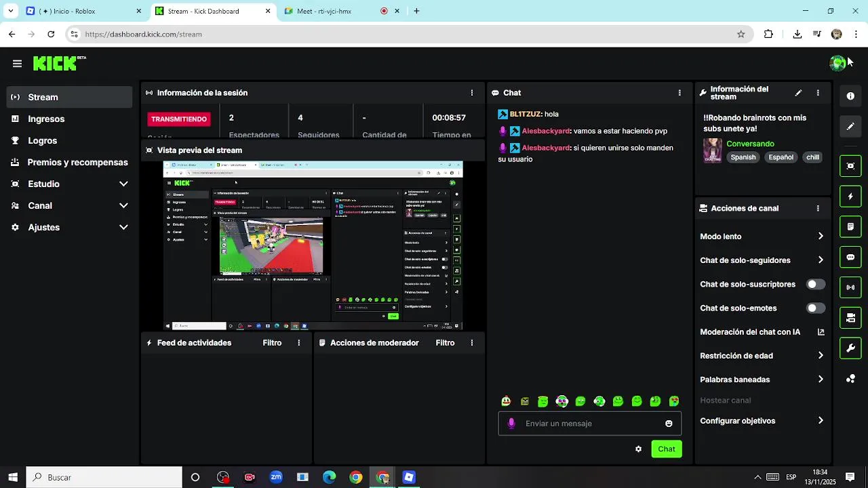Screen dimensions: 868x488
Task: Toggle the camera sidebar icon
Action: pos(850,318)
